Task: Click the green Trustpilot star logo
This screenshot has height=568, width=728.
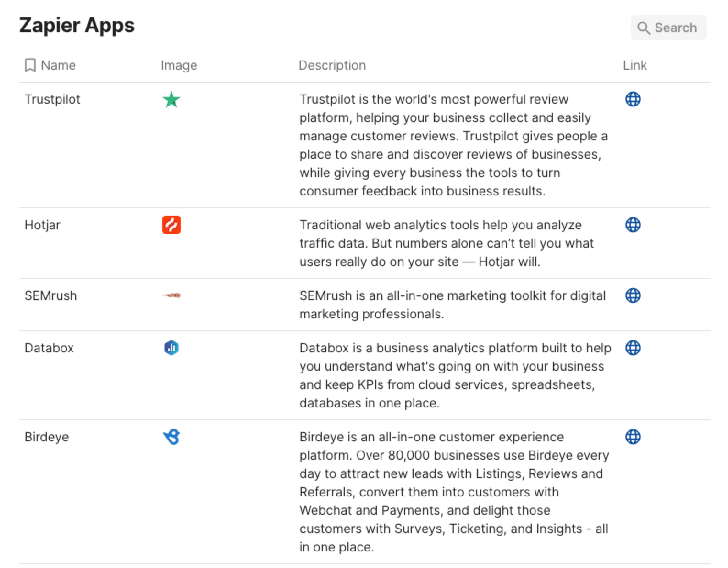Action: pyautogui.click(x=171, y=100)
